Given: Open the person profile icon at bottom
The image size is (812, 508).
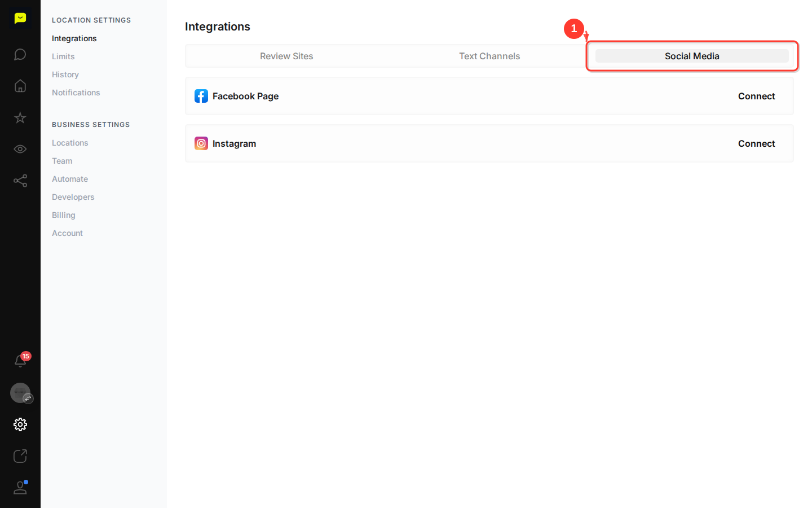Looking at the screenshot, I should [x=20, y=487].
